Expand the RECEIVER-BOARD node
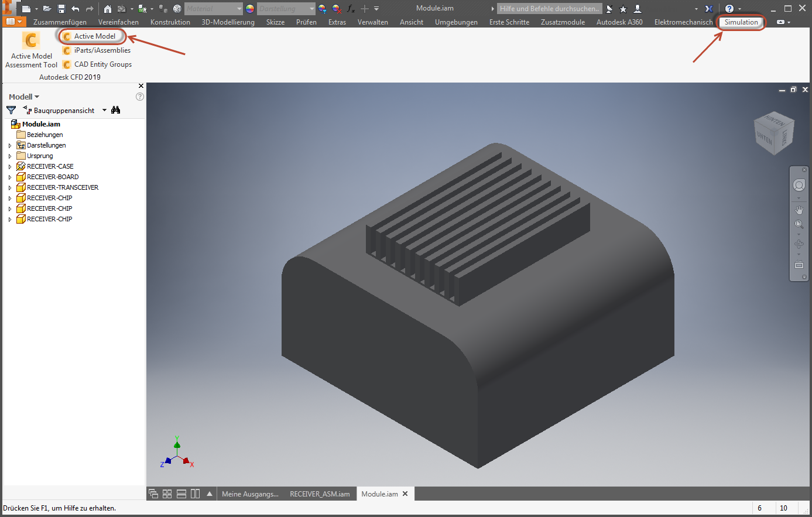This screenshot has width=812, height=517. click(x=10, y=177)
